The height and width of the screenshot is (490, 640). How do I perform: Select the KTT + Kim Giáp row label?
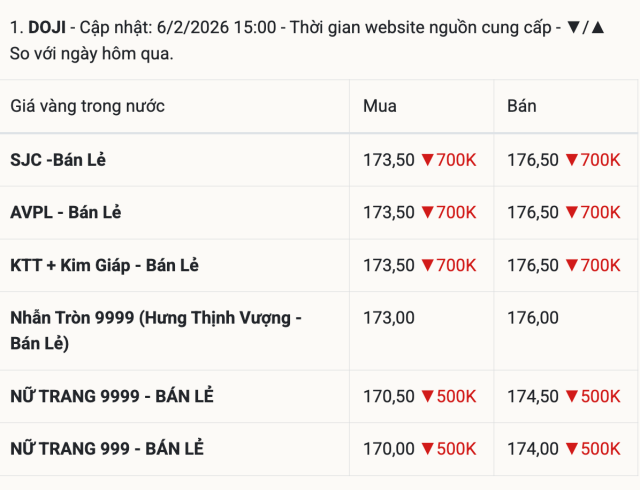104,266
